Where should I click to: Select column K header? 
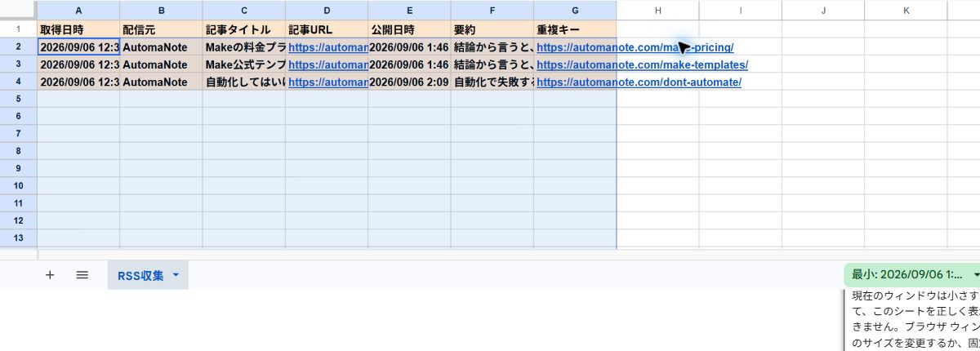tap(906, 10)
